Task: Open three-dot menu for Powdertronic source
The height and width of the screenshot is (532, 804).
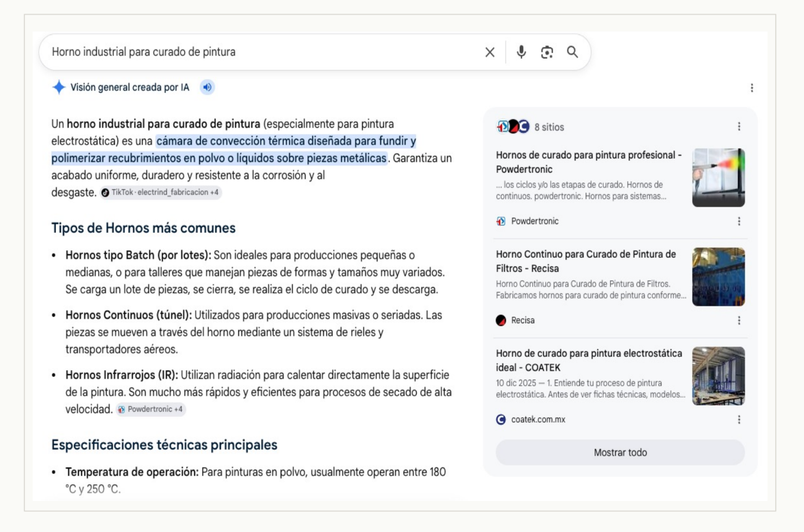Action: (x=739, y=221)
